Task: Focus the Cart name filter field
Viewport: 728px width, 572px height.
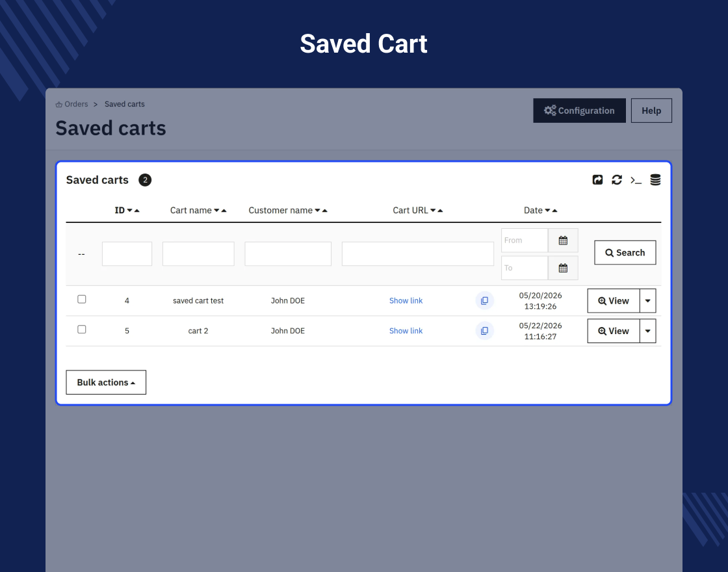Action: 198,253
